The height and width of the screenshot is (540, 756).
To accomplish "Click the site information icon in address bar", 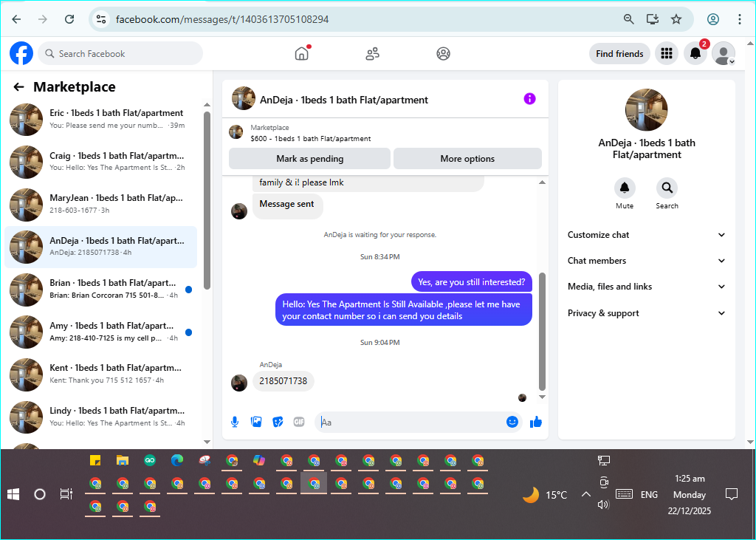I will click(100, 19).
